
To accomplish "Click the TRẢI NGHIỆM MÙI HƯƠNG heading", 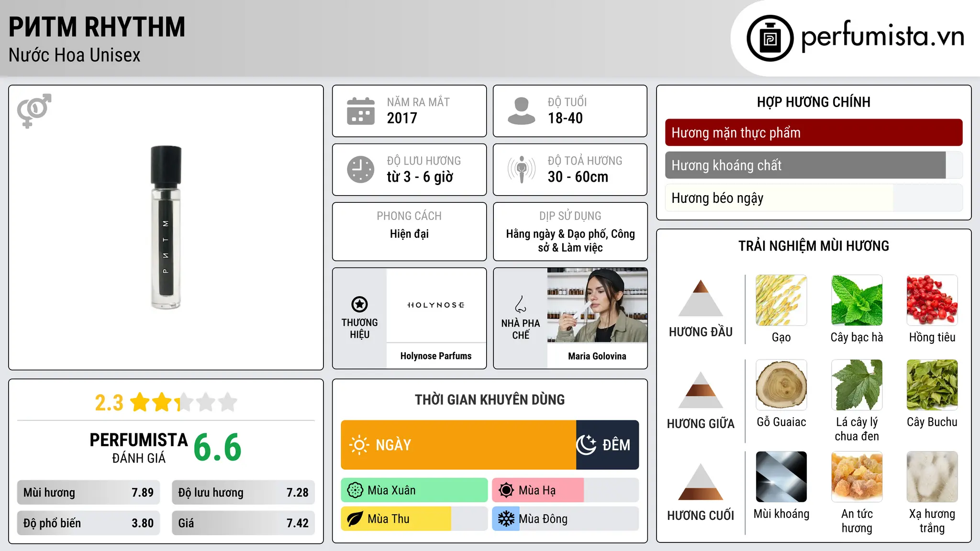I will pyautogui.click(x=813, y=246).
